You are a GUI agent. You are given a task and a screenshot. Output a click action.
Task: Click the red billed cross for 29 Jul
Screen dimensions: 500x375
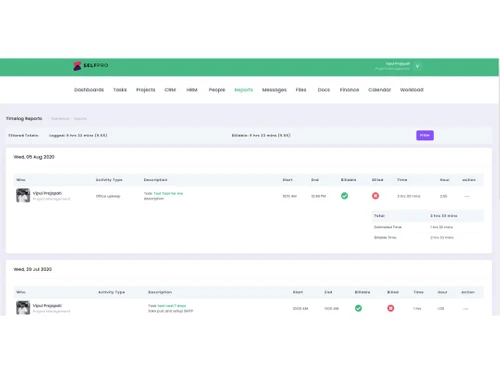coord(391,308)
